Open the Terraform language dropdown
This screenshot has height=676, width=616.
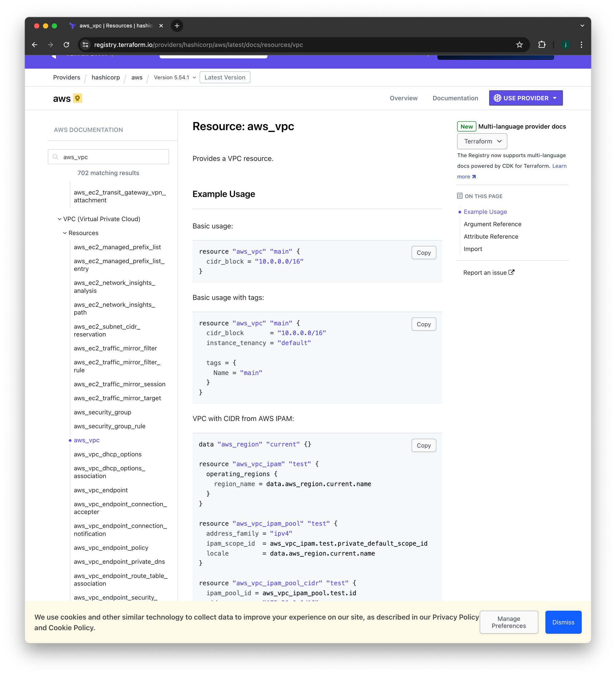(482, 141)
